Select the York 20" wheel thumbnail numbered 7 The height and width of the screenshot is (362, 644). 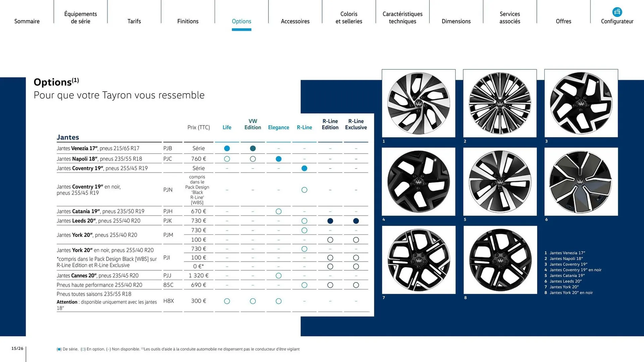click(419, 260)
